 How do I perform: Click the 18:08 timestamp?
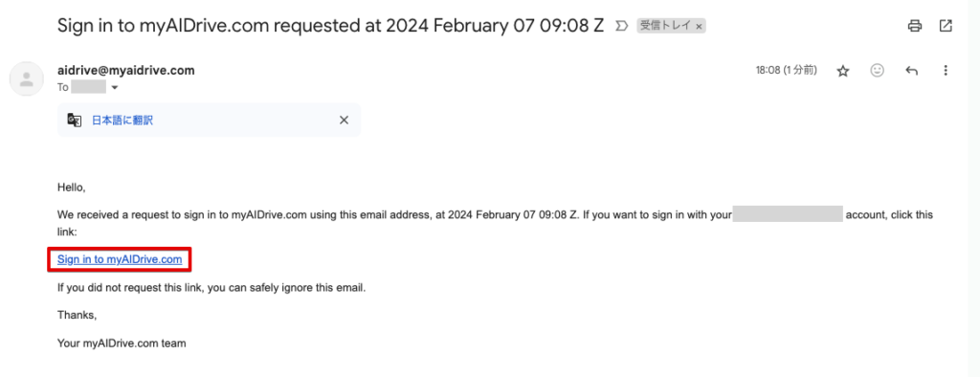[787, 71]
